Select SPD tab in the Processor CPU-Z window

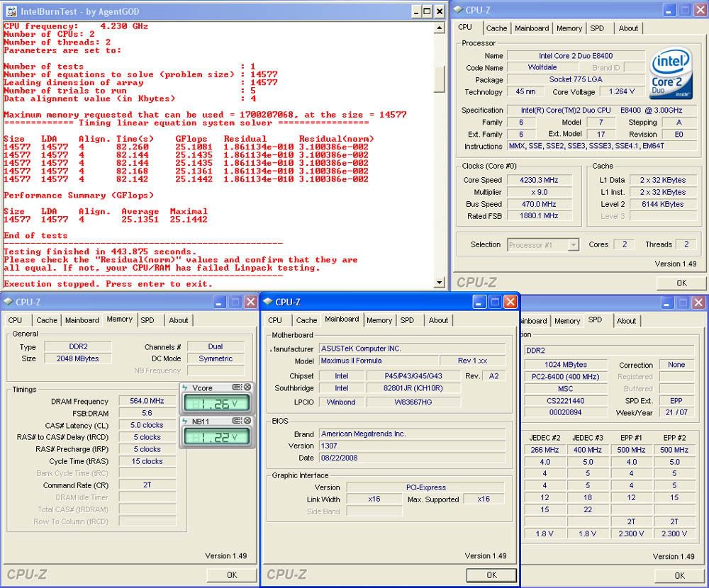coord(597,28)
